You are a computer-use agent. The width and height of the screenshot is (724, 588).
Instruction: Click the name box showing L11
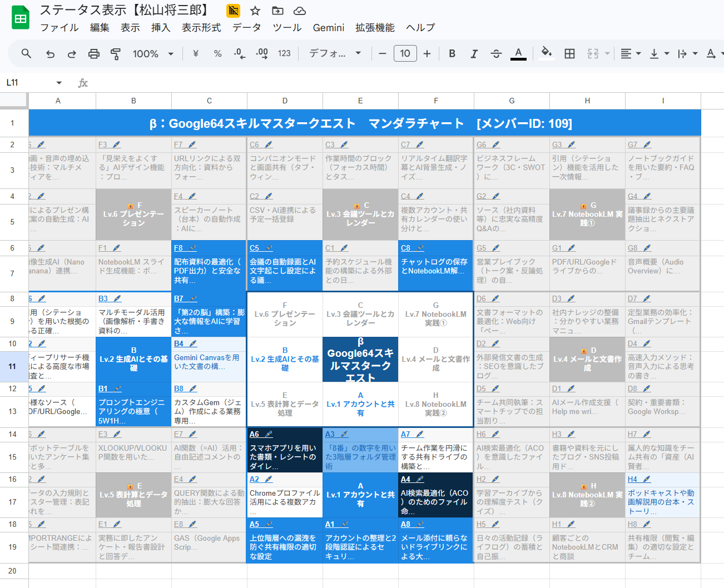pos(28,83)
